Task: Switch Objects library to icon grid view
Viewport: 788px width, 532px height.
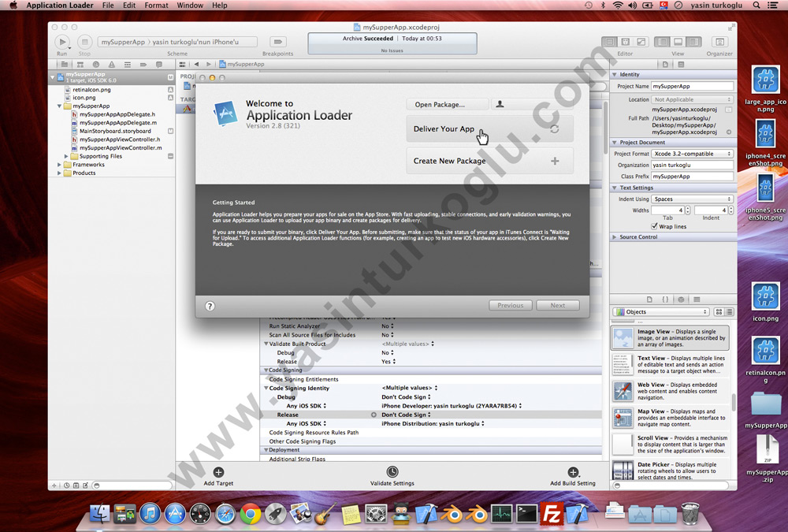Action: coord(719,312)
